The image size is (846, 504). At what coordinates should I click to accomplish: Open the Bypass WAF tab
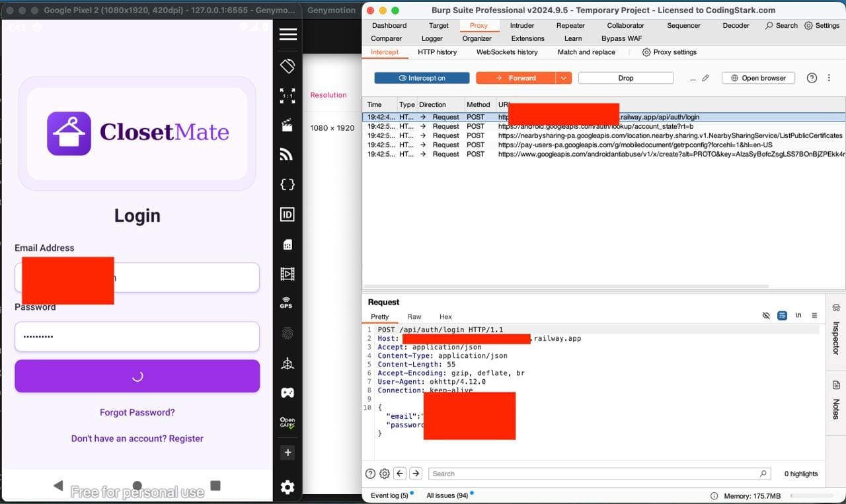[x=621, y=39]
